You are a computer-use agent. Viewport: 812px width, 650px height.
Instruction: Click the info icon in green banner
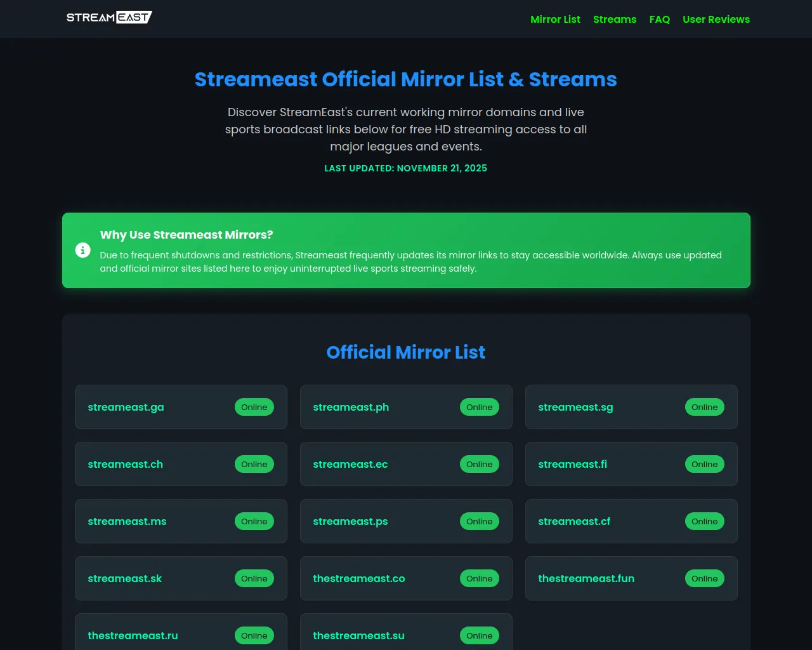tap(82, 250)
